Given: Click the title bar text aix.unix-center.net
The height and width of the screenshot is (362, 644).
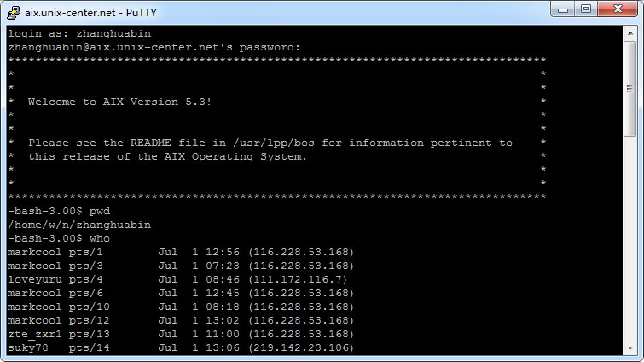Looking at the screenshot, I should pyautogui.click(x=84, y=11).
